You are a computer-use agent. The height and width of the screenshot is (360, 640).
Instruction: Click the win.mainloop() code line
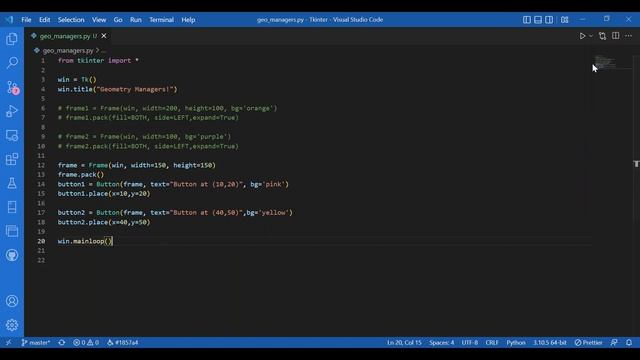click(84, 241)
